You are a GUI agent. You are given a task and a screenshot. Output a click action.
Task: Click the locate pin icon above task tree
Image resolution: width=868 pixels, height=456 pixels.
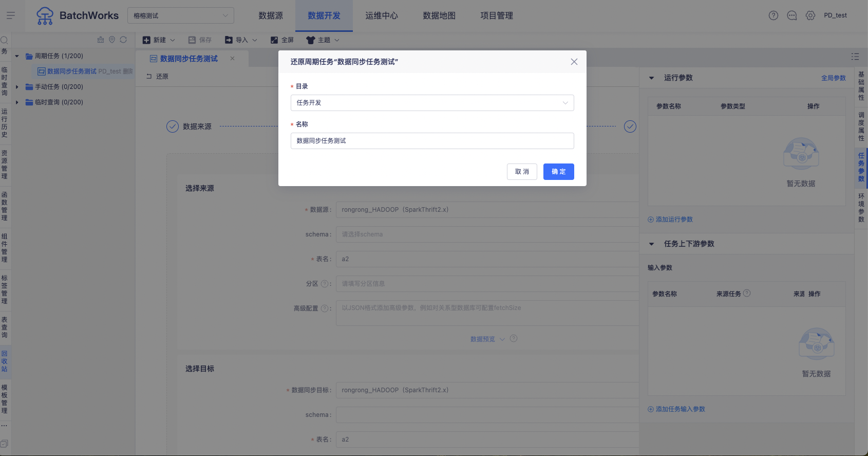(112, 40)
